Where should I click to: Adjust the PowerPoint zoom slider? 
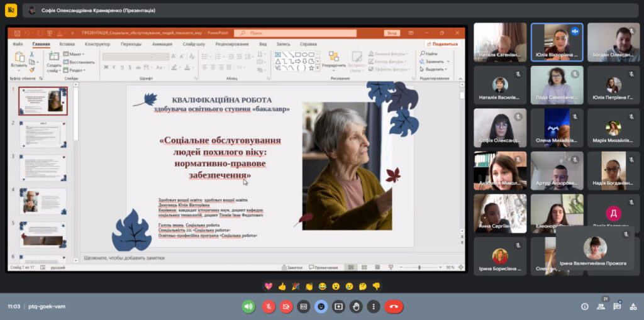pyautogui.click(x=419, y=267)
